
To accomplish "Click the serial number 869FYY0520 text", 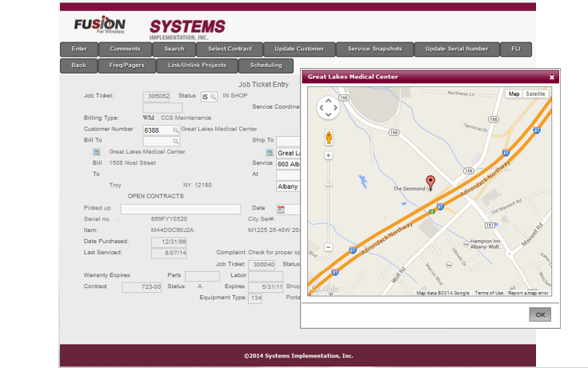I will 169,218.
